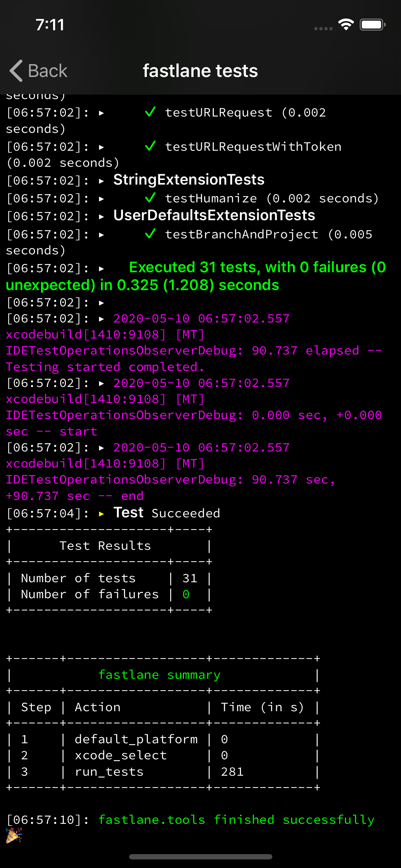Image resolution: width=401 pixels, height=868 pixels.
Task: Tap the Wi-Fi status icon
Action: click(346, 25)
